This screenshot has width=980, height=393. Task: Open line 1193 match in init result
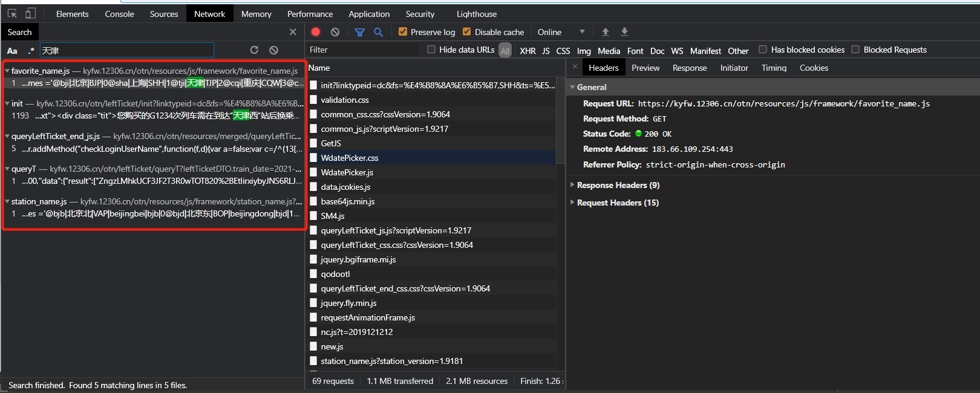pos(155,115)
